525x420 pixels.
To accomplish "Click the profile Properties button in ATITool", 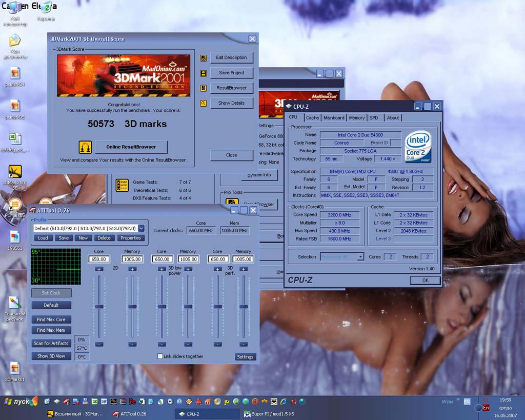I will click(131, 238).
